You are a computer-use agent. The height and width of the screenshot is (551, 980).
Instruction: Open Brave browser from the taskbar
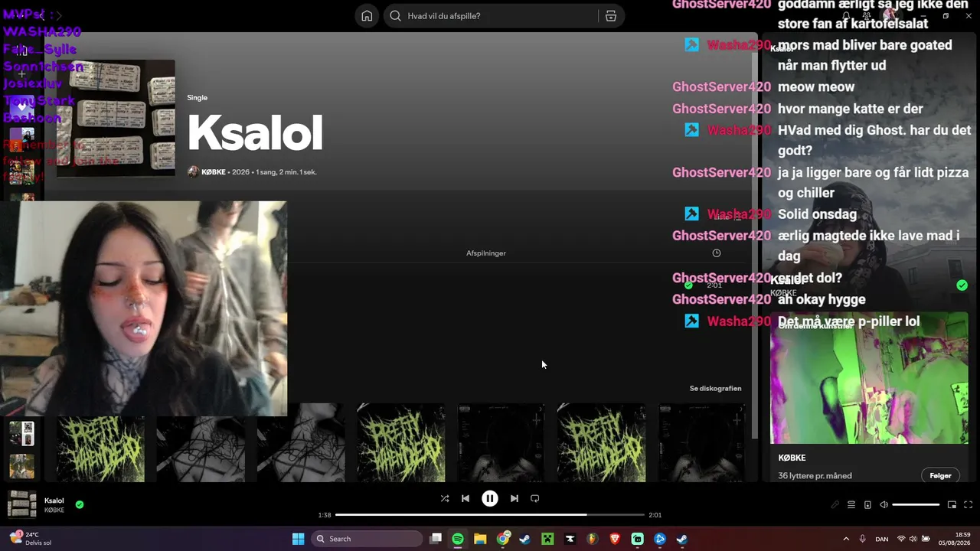[x=615, y=539]
